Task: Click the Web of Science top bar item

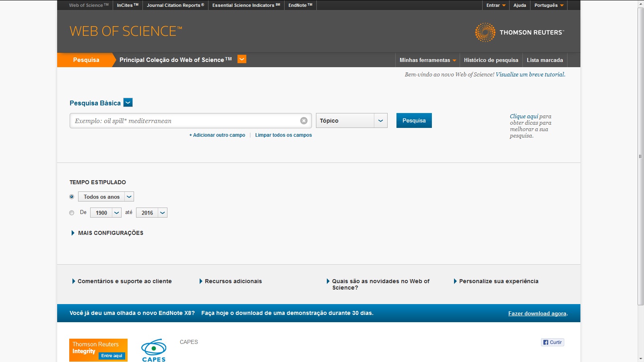Action: click(x=89, y=5)
